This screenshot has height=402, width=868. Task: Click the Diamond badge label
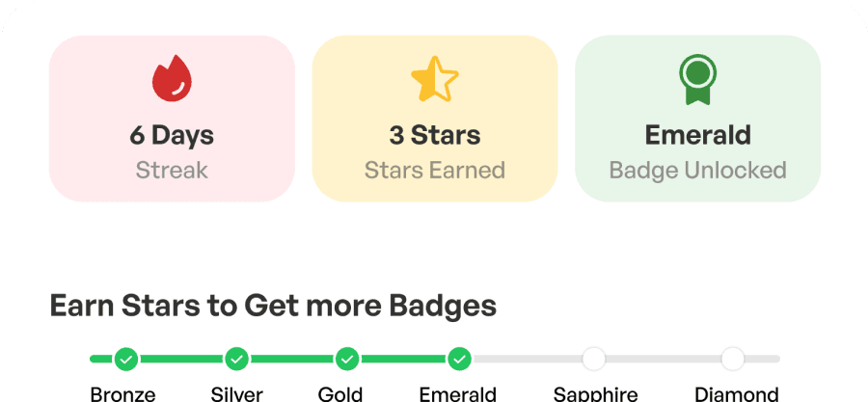click(737, 393)
